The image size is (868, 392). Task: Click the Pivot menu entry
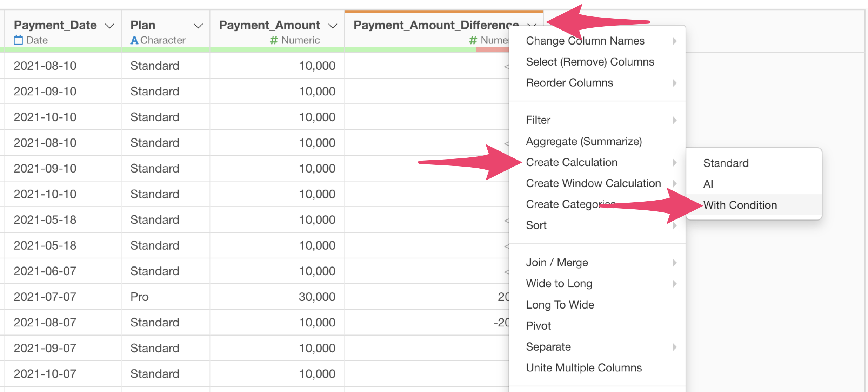[538, 326]
